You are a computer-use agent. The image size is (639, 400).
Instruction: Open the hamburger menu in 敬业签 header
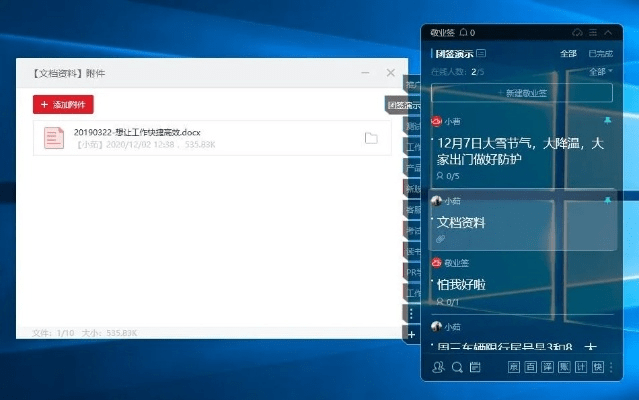pos(593,33)
